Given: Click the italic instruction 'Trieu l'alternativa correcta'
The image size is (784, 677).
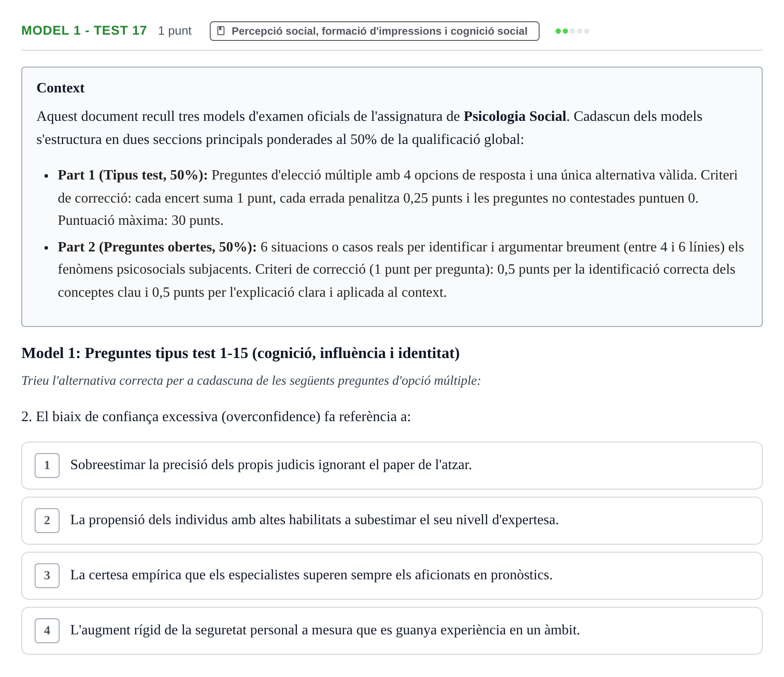Looking at the screenshot, I should click(251, 381).
